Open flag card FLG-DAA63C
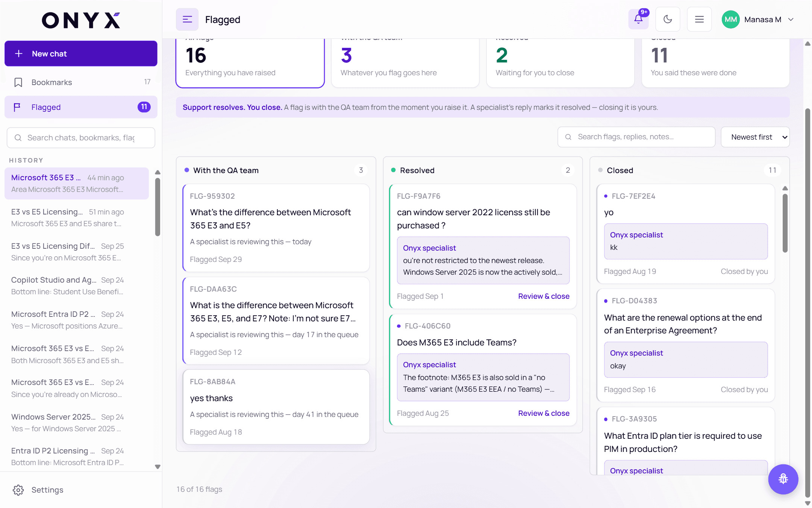 276,321
